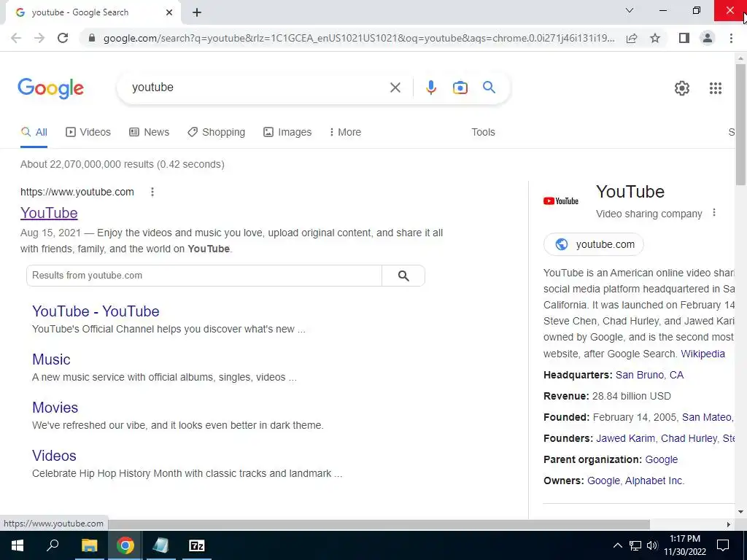Click the San Mateo founded-location link

point(707,418)
